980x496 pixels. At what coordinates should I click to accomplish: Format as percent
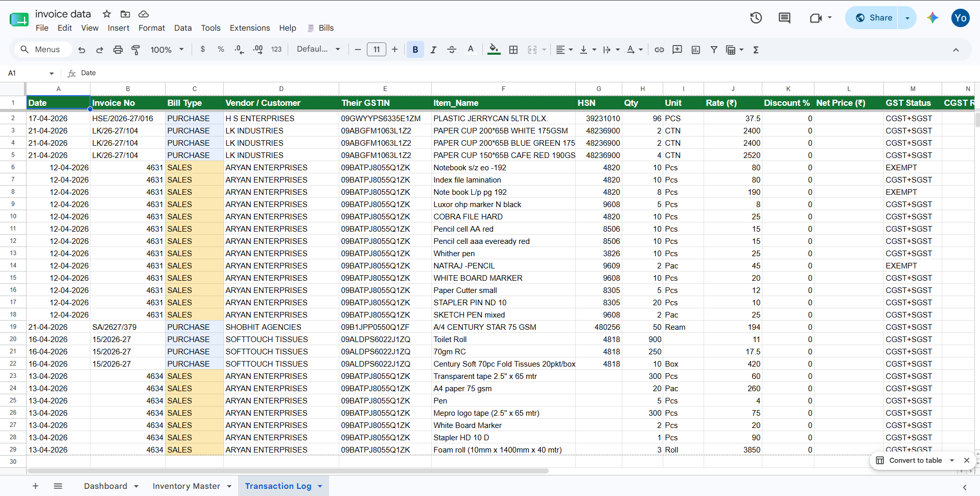[x=221, y=50]
